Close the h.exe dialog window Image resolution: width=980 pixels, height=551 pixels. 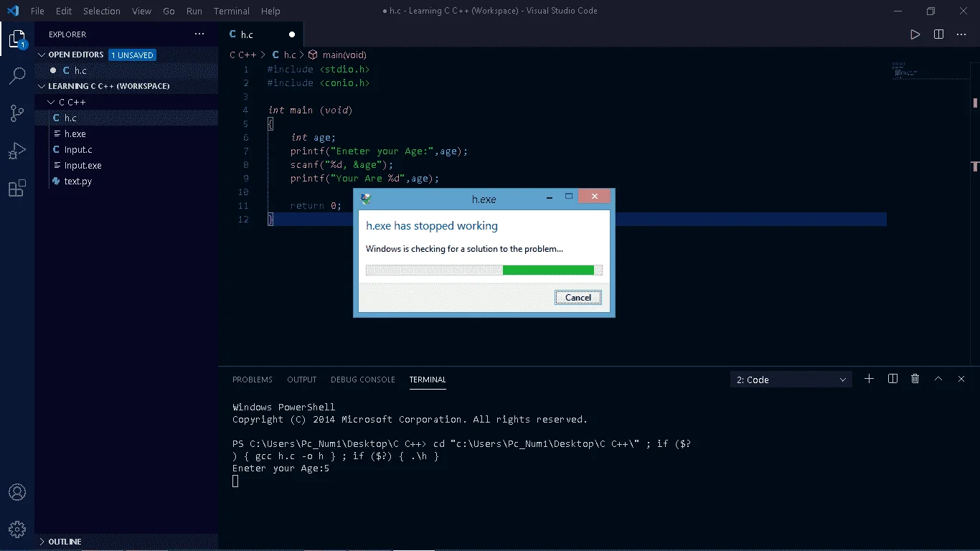pyautogui.click(x=595, y=196)
